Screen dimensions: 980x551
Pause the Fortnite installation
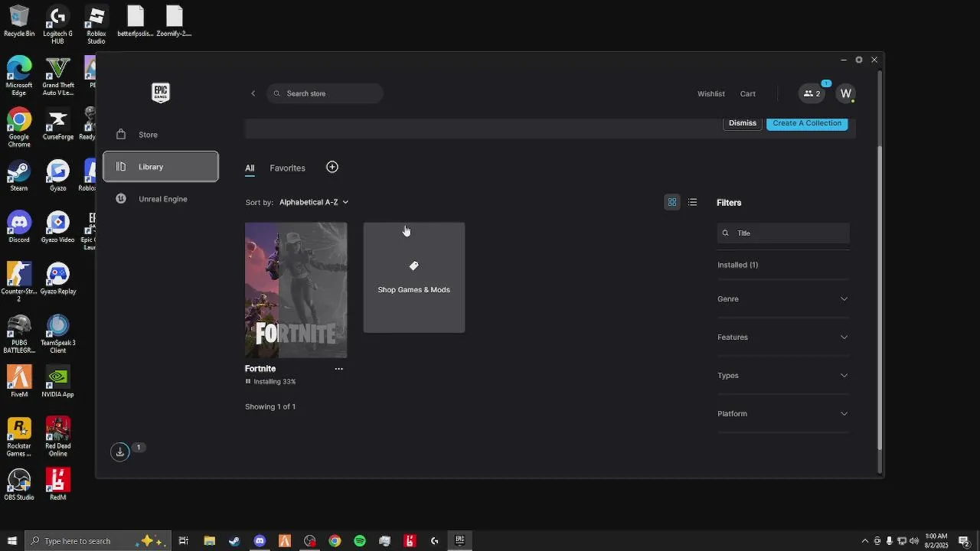coord(248,381)
